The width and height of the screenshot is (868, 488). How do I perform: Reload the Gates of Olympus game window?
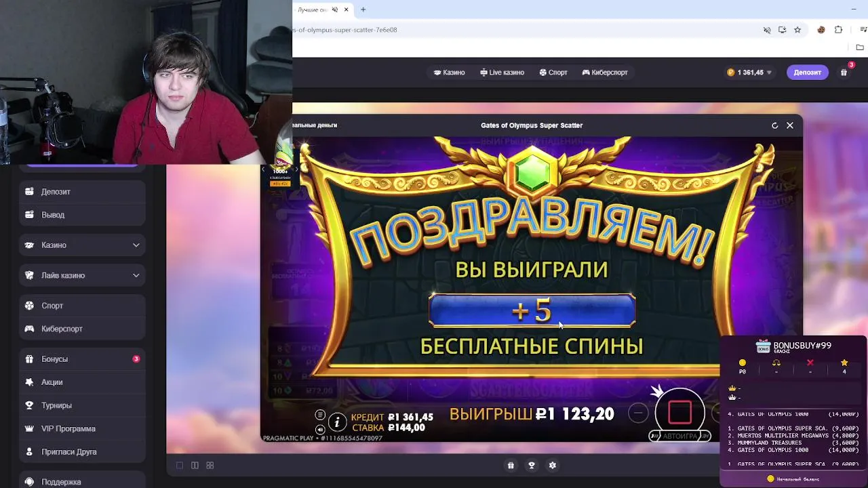click(774, 125)
